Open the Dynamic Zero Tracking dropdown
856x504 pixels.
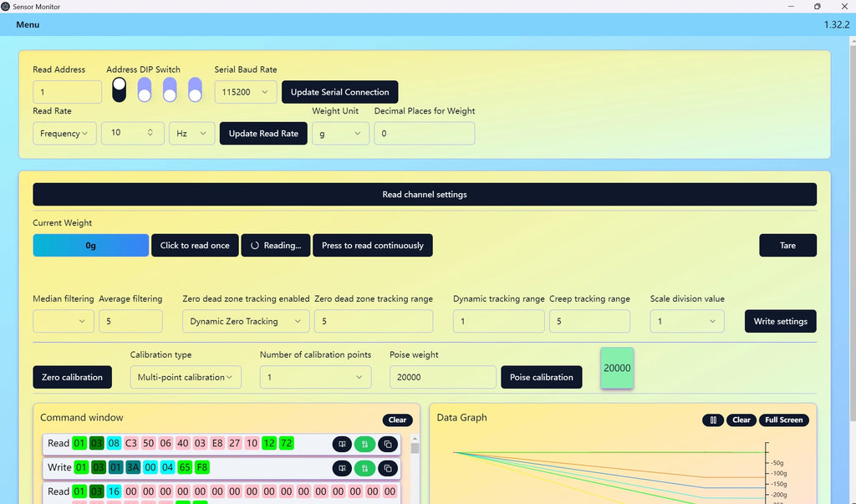pyautogui.click(x=246, y=321)
